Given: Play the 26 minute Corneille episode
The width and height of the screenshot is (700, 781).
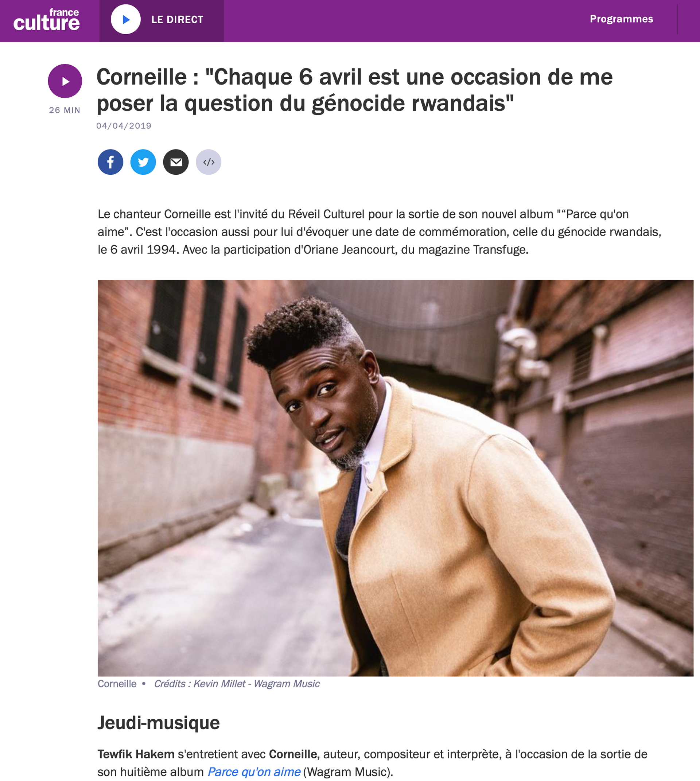Looking at the screenshot, I should (x=65, y=81).
